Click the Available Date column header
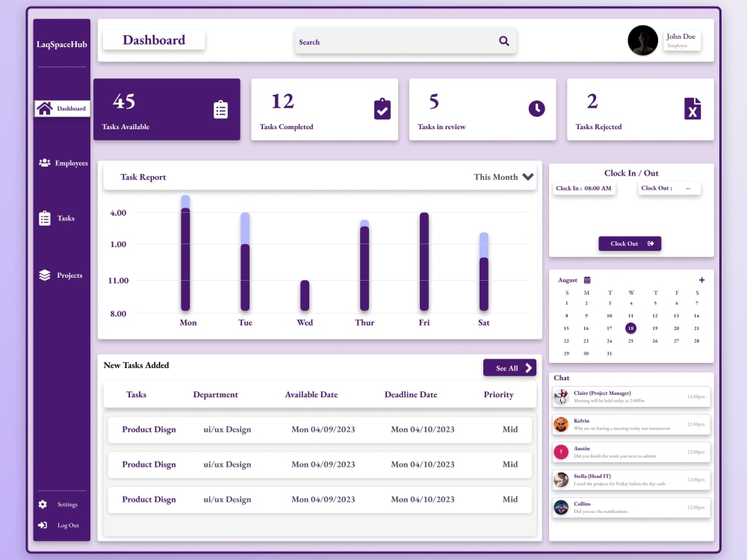This screenshot has width=747, height=560. point(311,394)
